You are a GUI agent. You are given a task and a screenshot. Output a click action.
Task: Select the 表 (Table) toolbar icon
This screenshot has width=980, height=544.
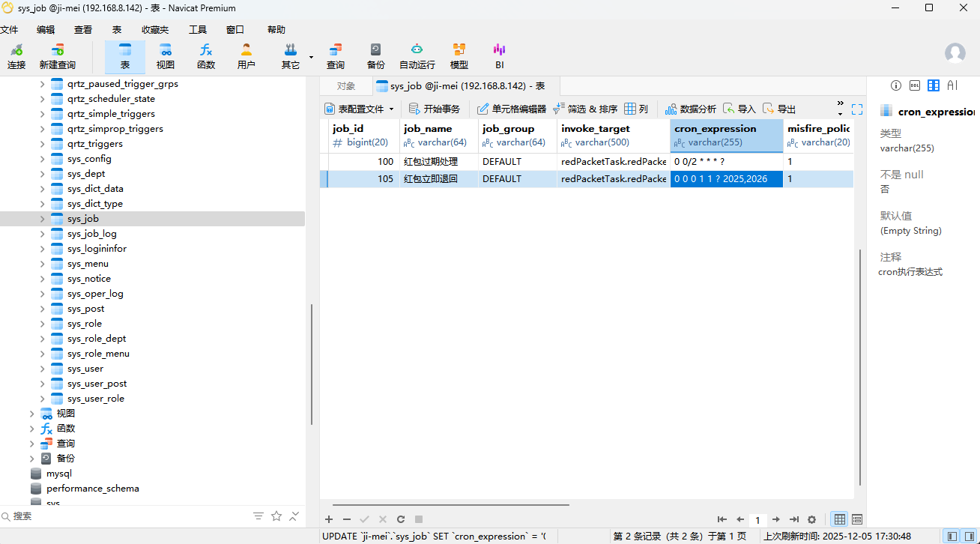125,57
